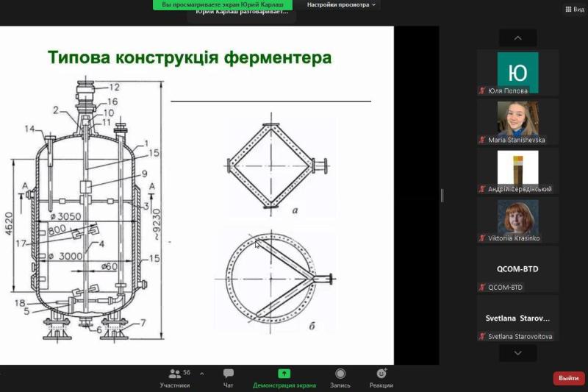Click muted mic icon beside Viktoriia Krasinko

[x=482, y=238]
